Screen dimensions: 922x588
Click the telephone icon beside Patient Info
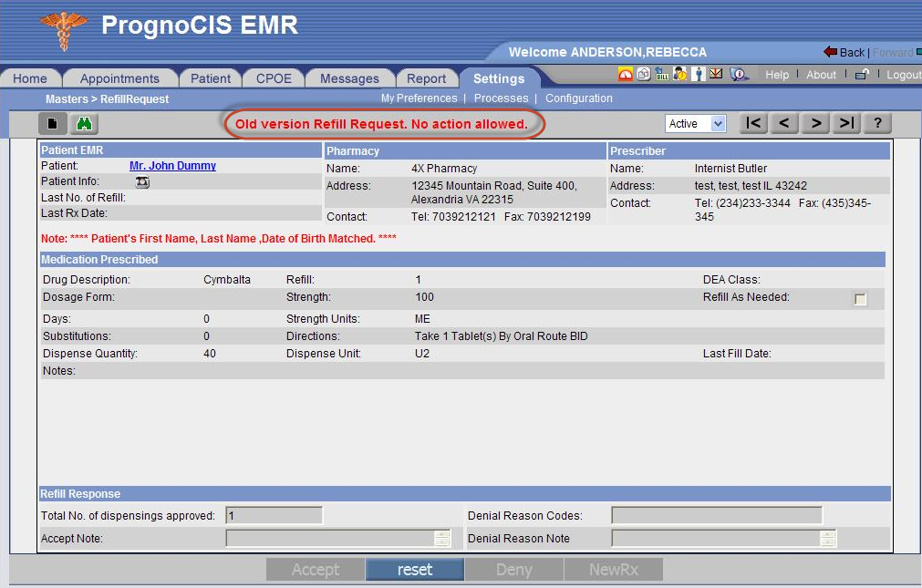click(142, 182)
